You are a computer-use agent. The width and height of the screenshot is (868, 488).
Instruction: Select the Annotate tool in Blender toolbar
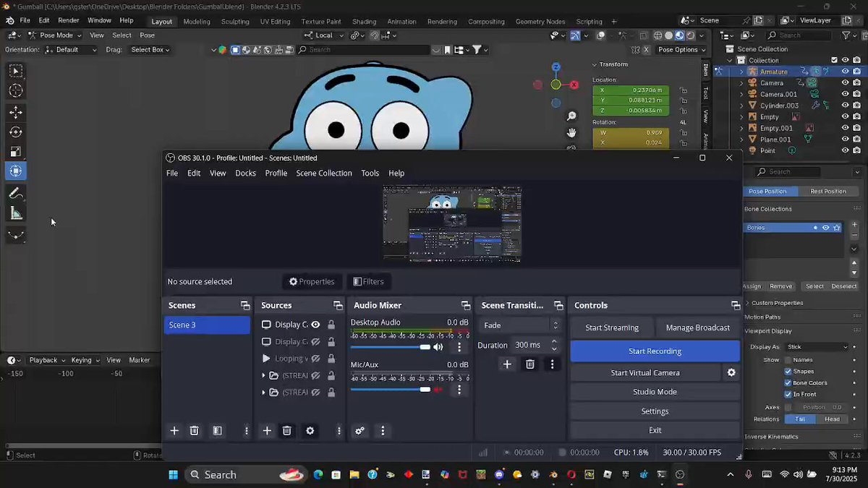pos(15,194)
